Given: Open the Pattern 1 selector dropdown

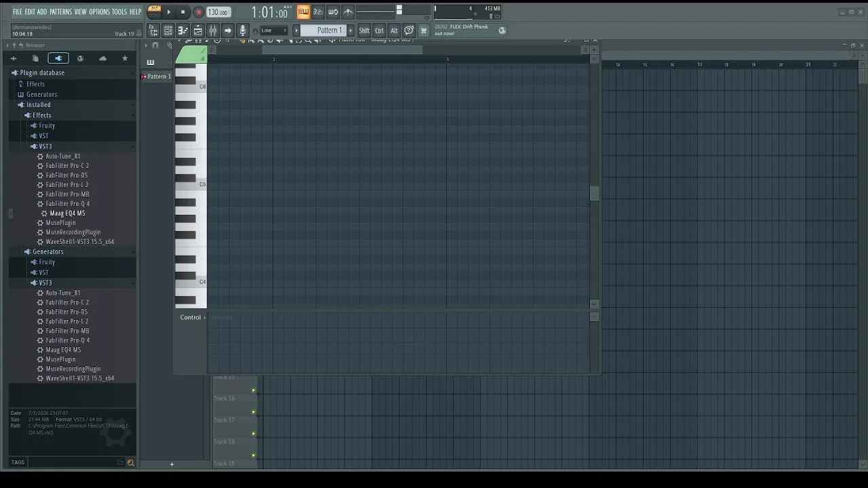Looking at the screenshot, I should (328, 30).
